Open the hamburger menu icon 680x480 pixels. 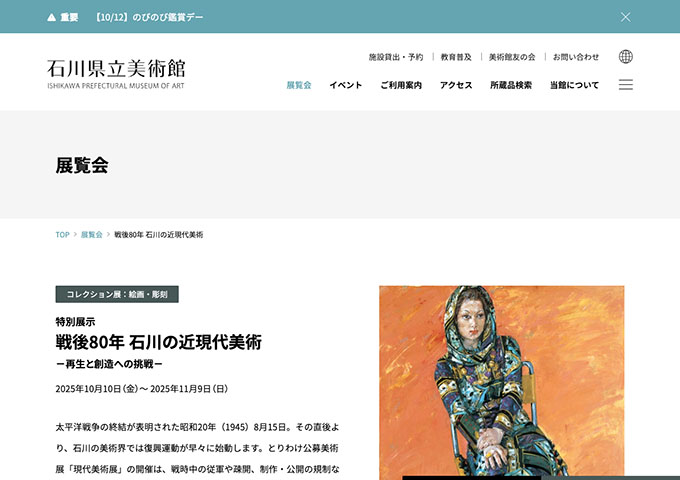[625, 85]
